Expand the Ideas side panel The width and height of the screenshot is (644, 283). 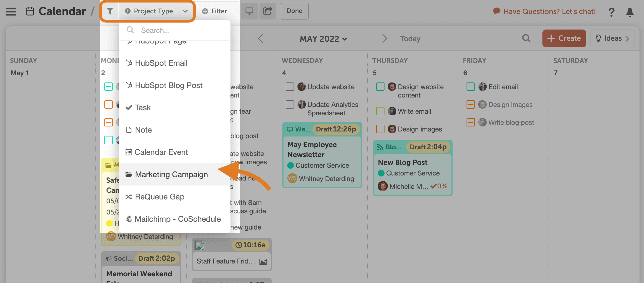(613, 38)
